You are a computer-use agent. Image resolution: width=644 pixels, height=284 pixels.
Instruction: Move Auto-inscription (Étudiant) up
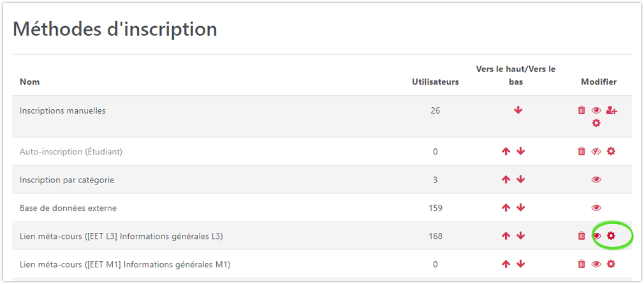coord(506,151)
